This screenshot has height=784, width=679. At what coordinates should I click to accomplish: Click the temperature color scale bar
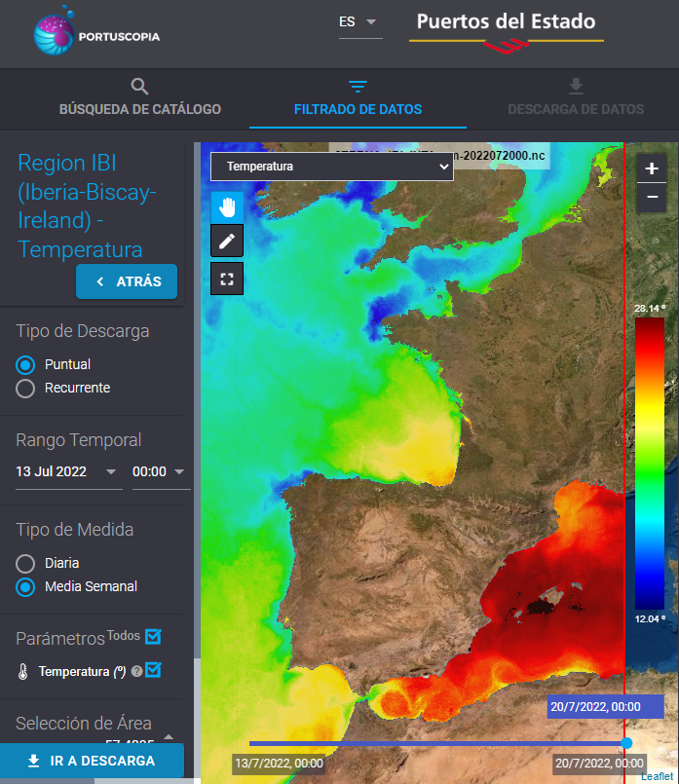click(x=650, y=464)
